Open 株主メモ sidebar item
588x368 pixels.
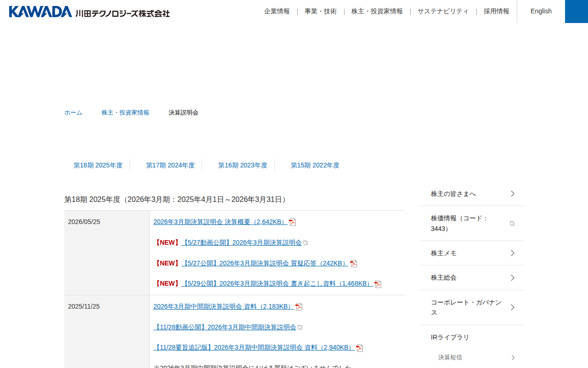coord(472,253)
